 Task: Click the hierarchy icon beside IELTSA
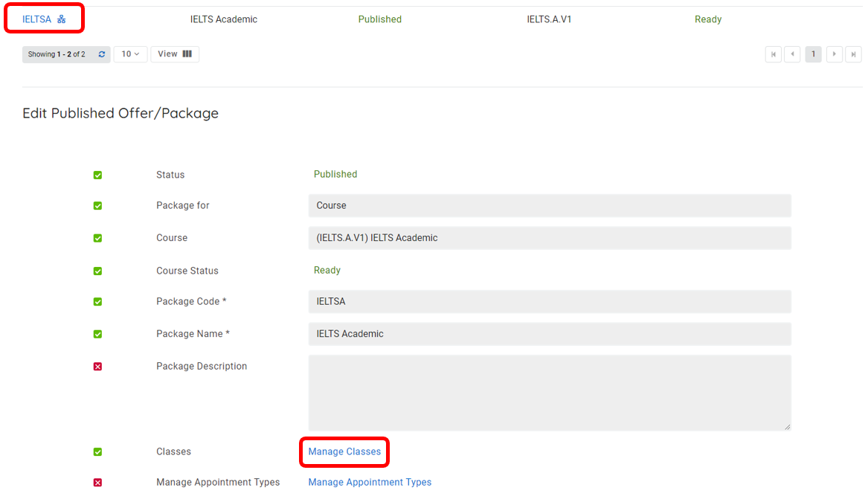click(x=62, y=19)
